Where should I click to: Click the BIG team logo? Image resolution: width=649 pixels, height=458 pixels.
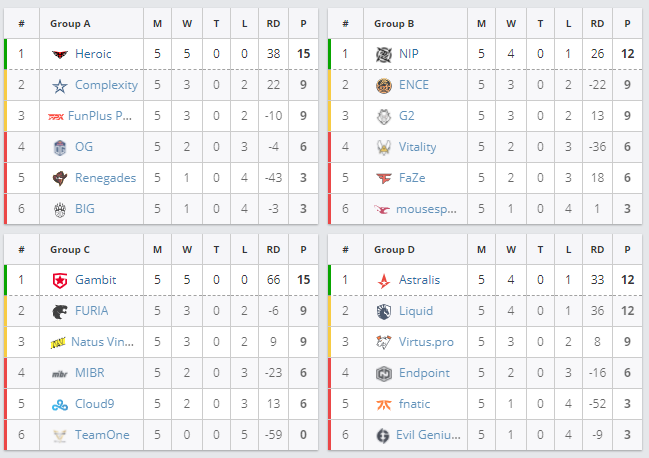(x=60, y=209)
